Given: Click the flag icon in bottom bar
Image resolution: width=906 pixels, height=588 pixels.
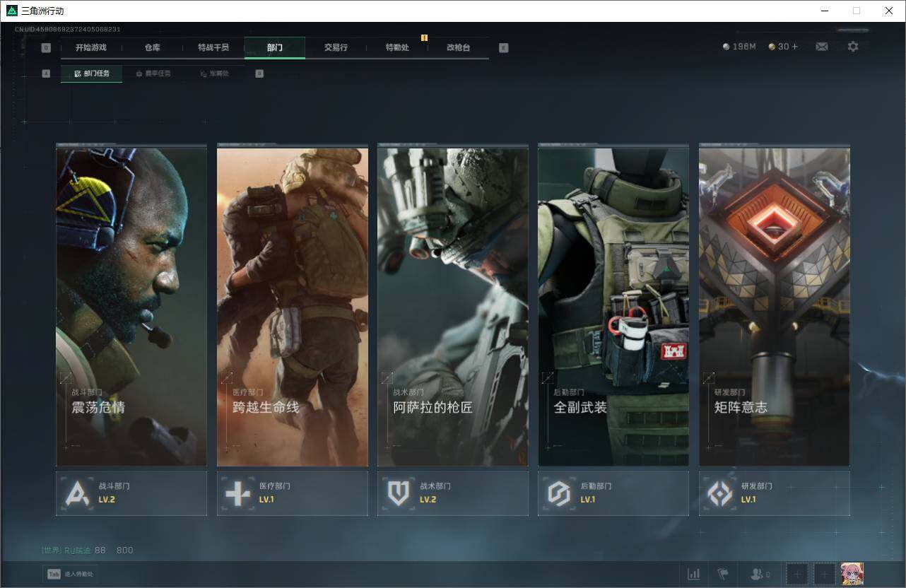Looking at the screenshot, I should point(722,574).
